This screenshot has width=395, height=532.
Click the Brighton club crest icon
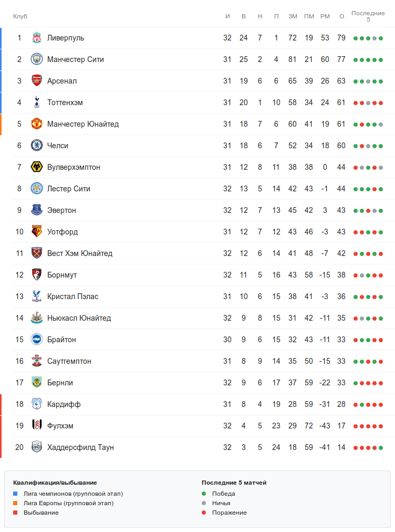36,340
